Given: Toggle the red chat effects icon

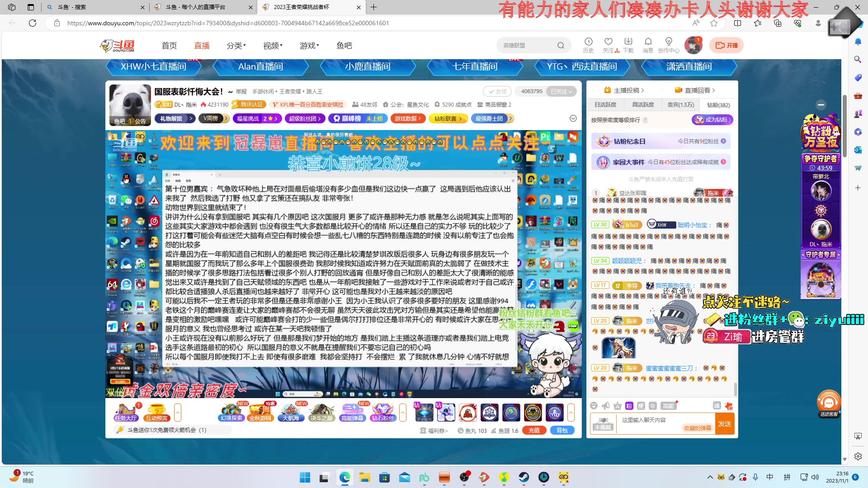Looking at the screenshot, I should pos(728,406).
